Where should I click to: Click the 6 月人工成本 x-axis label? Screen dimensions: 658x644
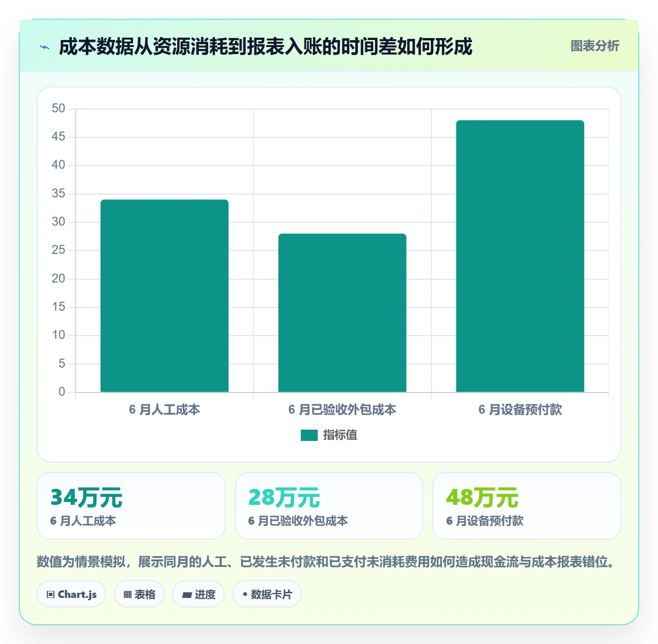(164, 410)
